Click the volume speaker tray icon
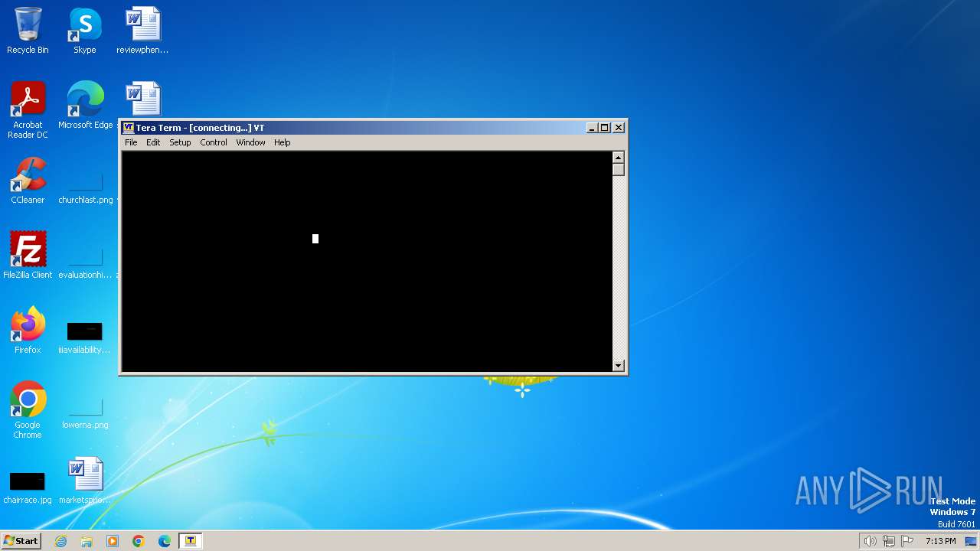Viewport: 980px width, 551px height. (x=870, y=541)
